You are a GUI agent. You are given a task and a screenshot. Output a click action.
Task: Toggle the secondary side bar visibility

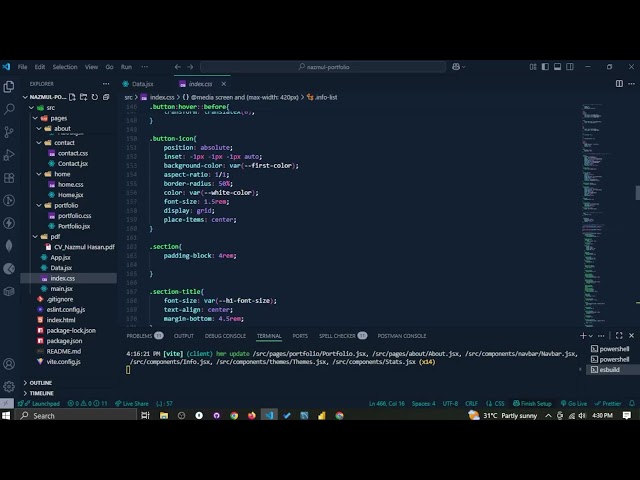[x=570, y=67]
